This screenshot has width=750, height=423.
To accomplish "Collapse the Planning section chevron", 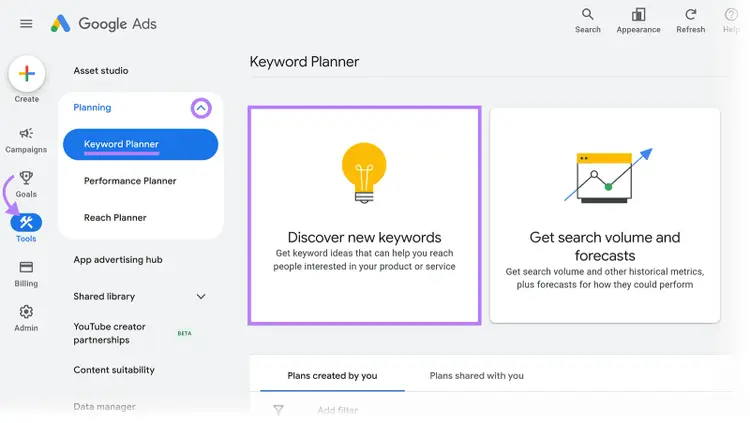I will tap(201, 108).
